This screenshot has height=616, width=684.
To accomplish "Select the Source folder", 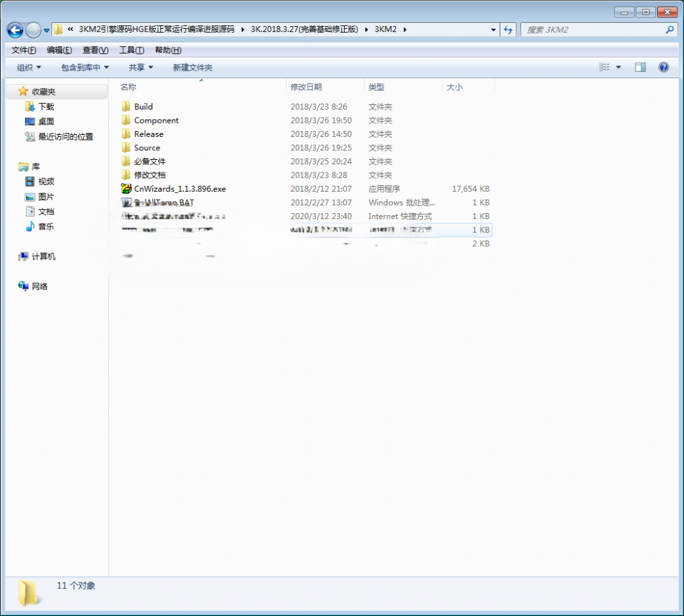I will tap(147, 148).
